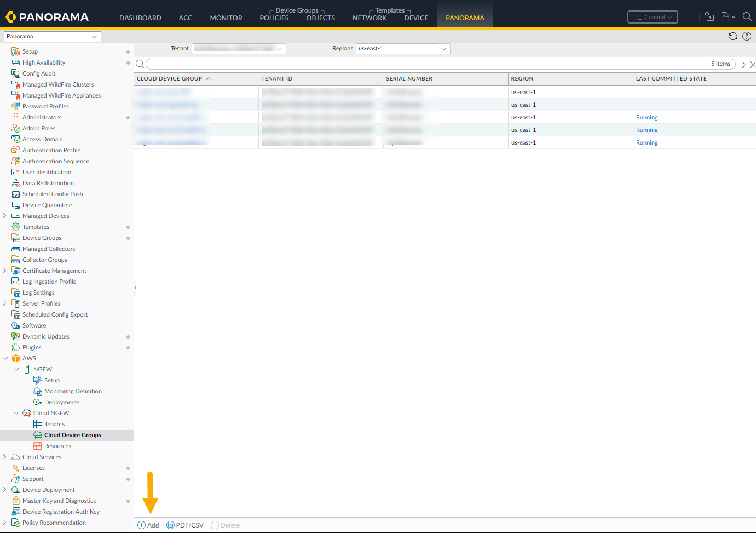Open the Tenant dropdown

(x=239, y=49)
